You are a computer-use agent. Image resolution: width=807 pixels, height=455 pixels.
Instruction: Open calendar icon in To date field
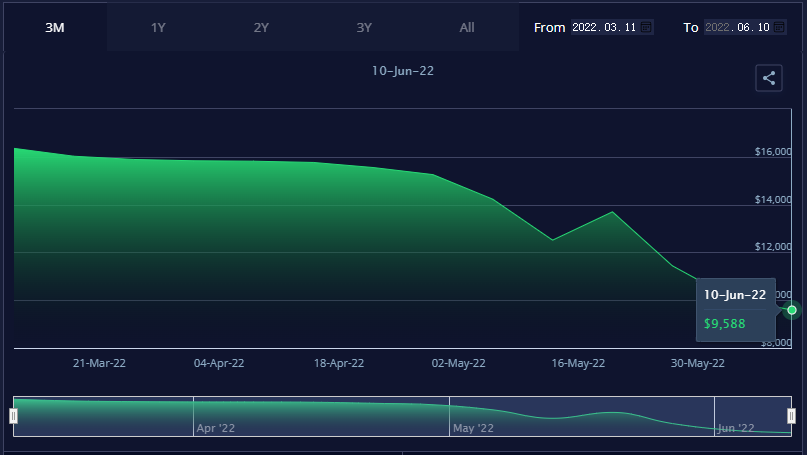(x=780, y=27)
